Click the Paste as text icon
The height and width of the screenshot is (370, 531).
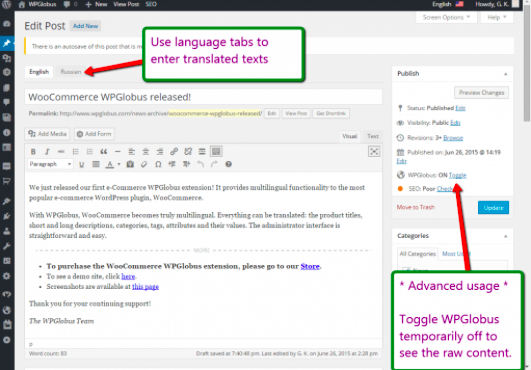tap(130, 165)
